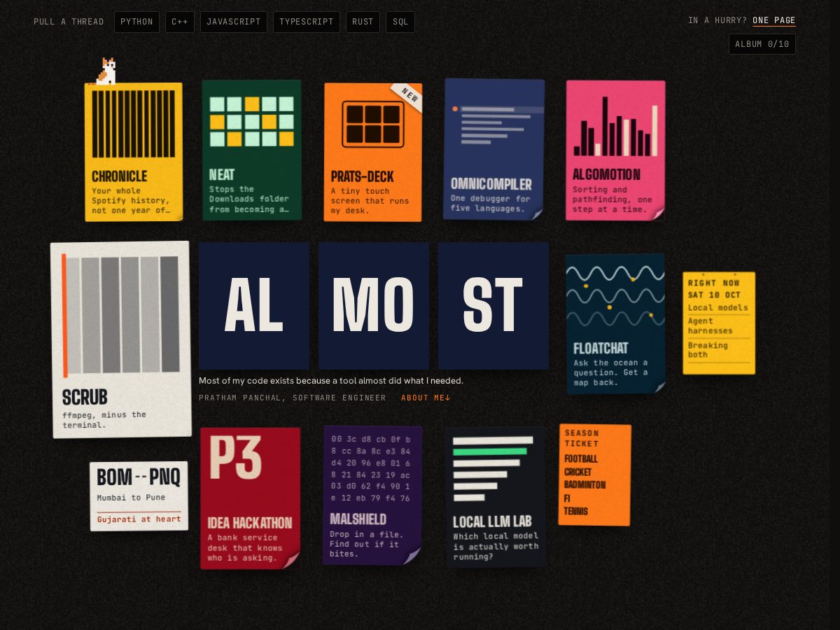The height and width of the screenshot is (630, 840).
Task: Click the ST letter tile
Action: [493, 306]
